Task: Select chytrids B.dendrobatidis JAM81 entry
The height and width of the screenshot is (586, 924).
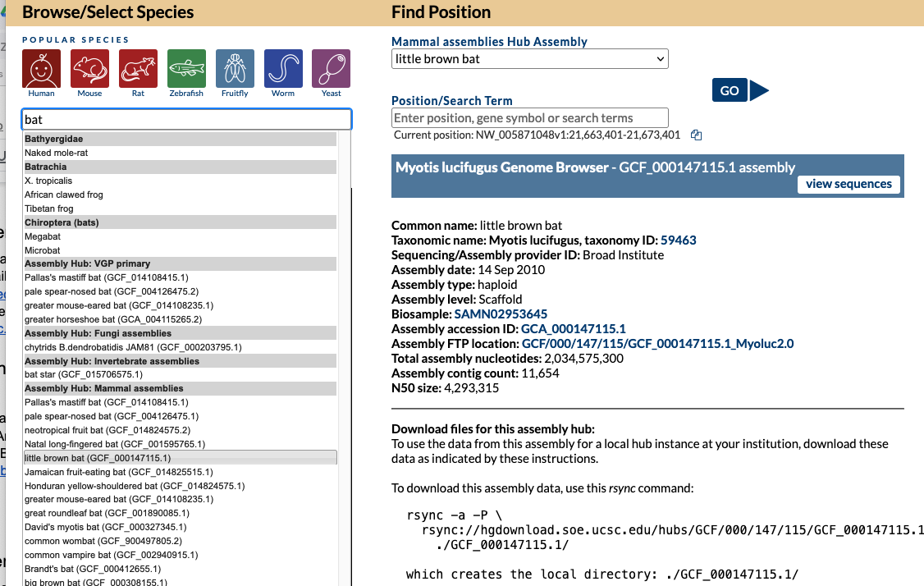Action: point(181,347)
